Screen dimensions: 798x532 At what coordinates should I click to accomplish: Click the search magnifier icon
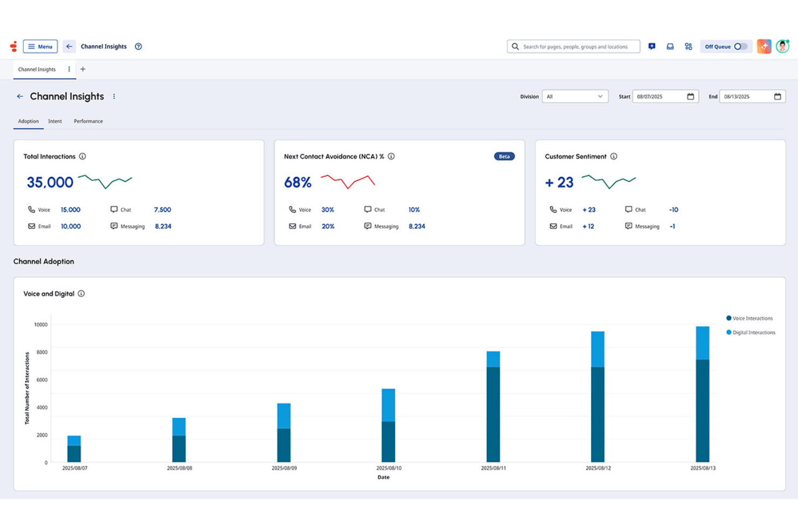point(515,46)
